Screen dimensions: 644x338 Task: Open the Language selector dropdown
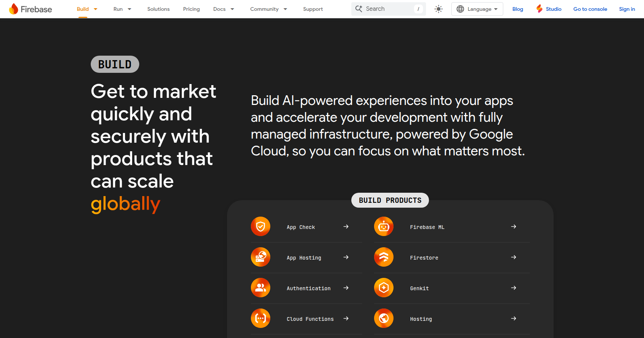pos(477,9)
